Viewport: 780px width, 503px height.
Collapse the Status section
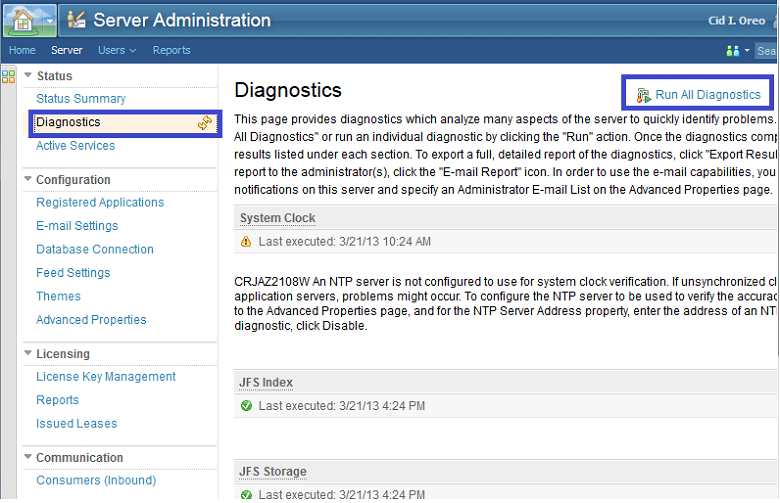click(x=27, y=76)
